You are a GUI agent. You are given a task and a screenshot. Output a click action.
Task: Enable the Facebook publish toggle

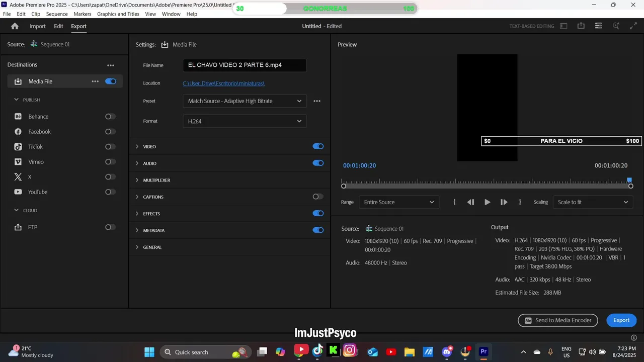point(110,132)
